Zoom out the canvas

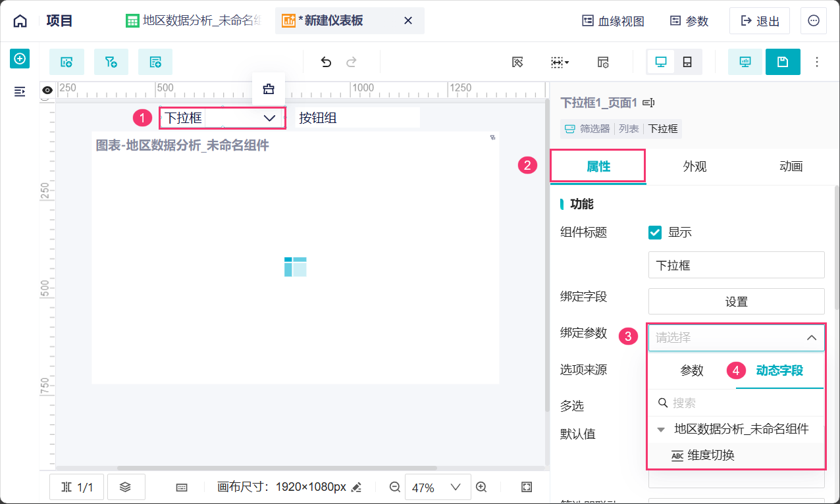pos(395,487)
